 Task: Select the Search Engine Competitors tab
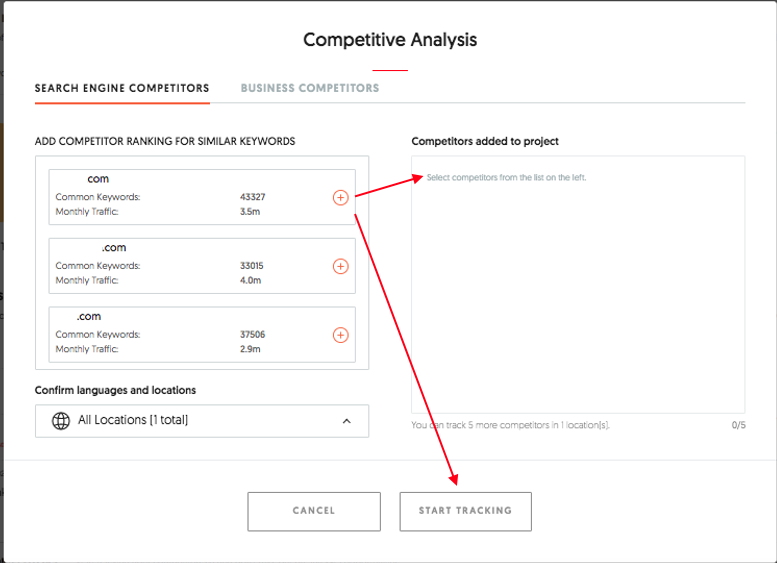click(122, 88)
